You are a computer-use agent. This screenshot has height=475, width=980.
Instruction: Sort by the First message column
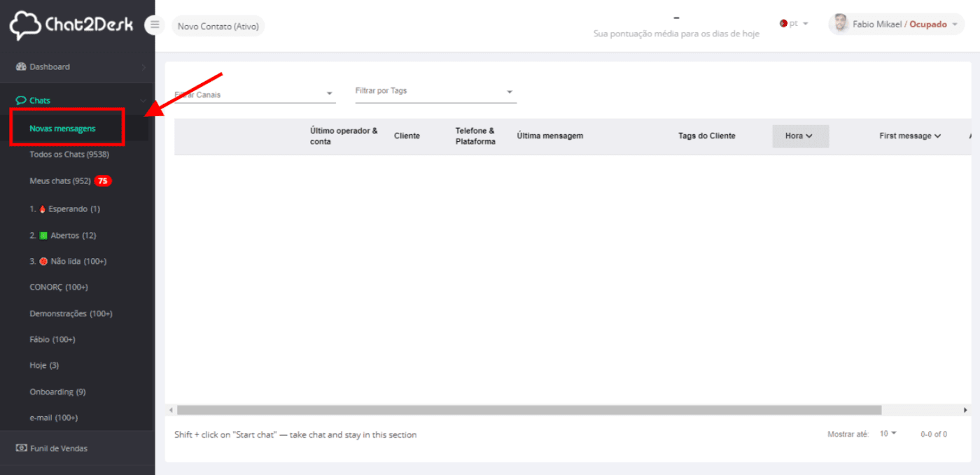[910, 136]
